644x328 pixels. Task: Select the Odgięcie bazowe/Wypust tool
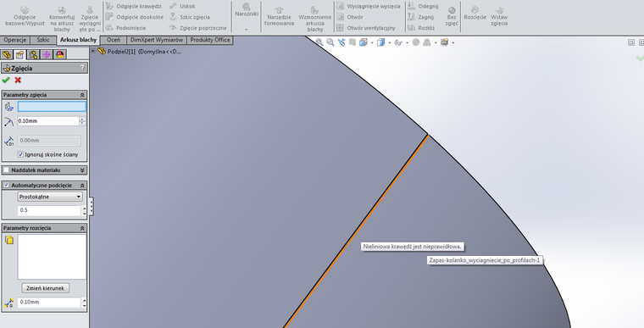coord(25,16)
